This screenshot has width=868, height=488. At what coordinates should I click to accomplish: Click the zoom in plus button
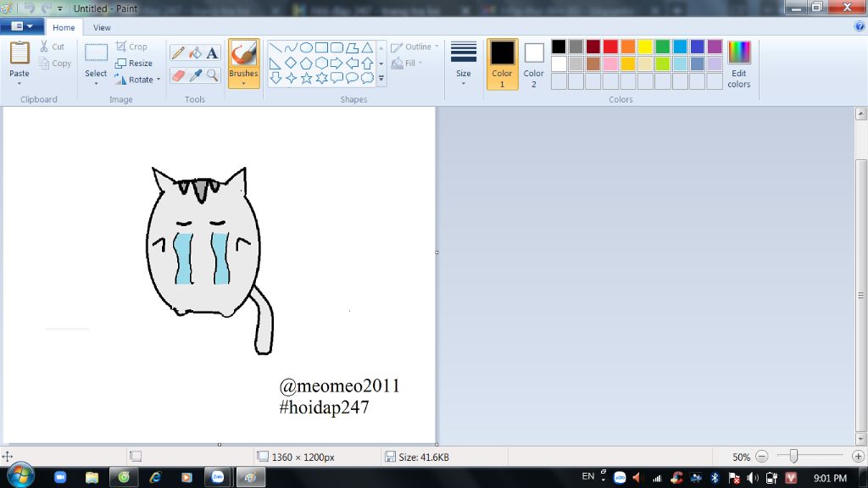(x=858, y=457)
